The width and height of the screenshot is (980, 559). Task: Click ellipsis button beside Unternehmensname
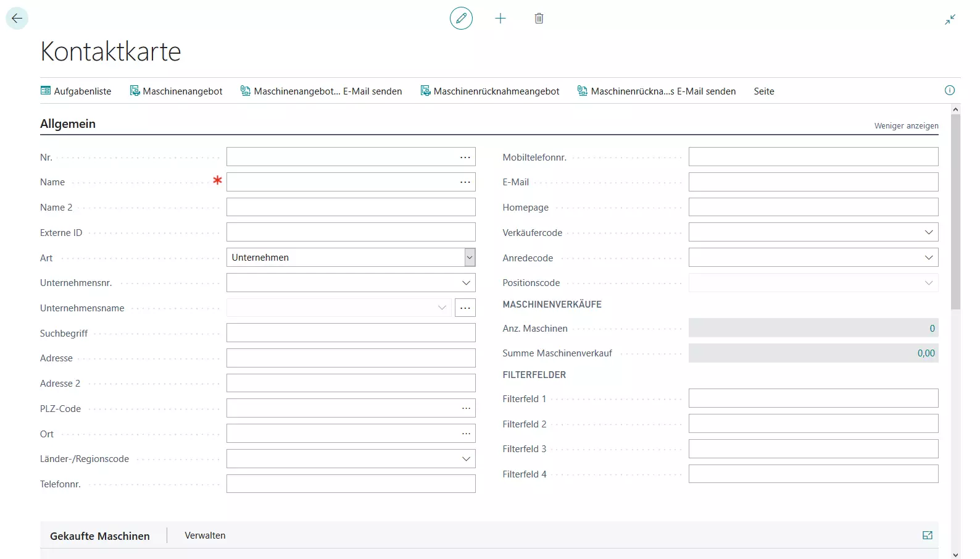tap(465, 308)
